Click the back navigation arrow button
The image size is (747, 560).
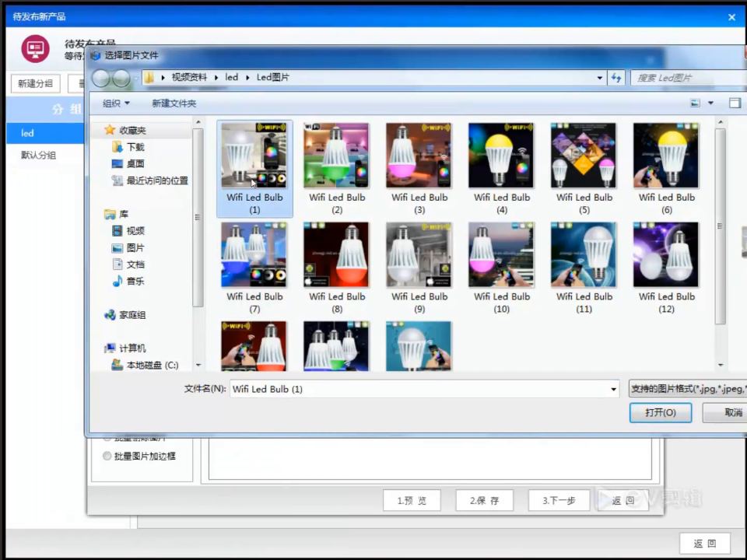(x=101, y=78)
